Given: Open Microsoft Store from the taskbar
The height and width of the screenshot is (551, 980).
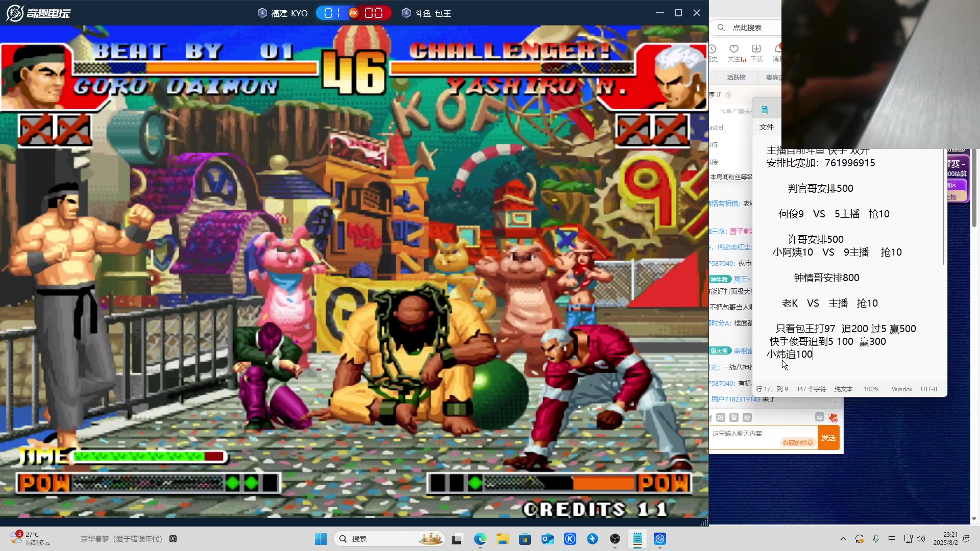Looking at the screenshot, I should 525,539.
